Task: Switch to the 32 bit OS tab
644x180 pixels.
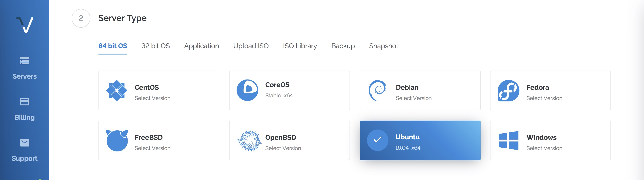Action: (x=156, y=46)
